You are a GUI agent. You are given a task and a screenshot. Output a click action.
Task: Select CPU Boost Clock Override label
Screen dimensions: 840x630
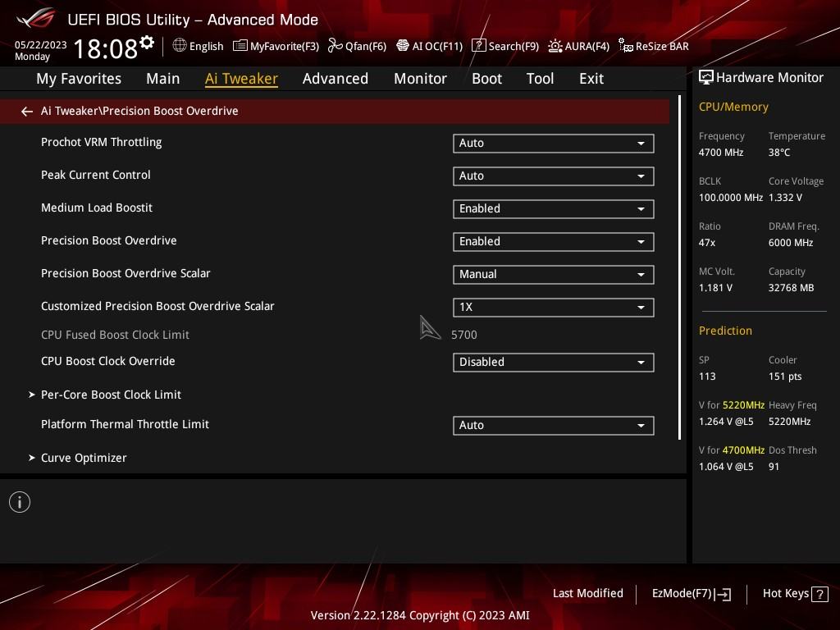108,361
